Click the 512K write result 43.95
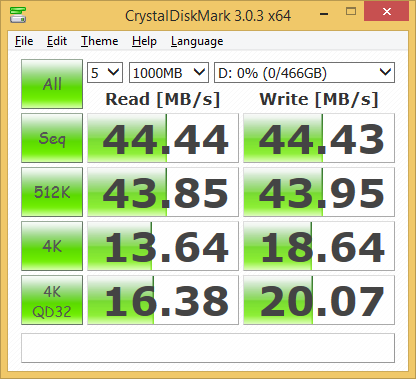The width and height of the screenshot is (416, 379). coord(319,192)
